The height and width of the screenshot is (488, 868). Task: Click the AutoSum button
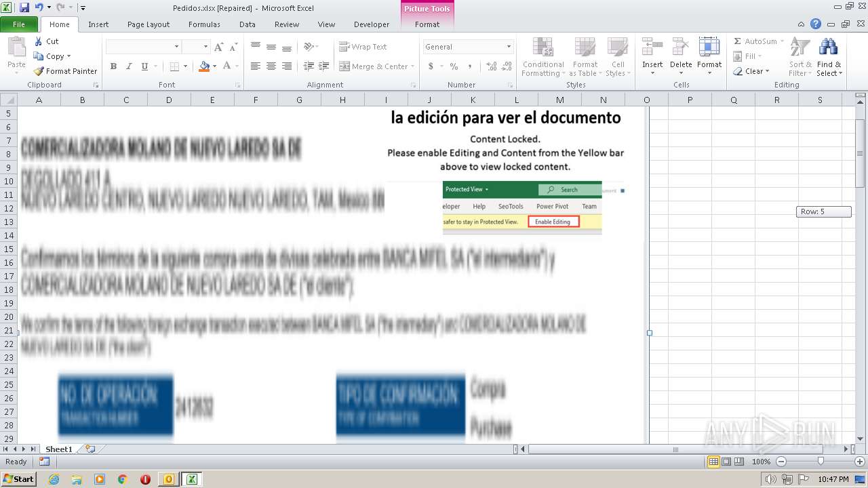[755, 41]
